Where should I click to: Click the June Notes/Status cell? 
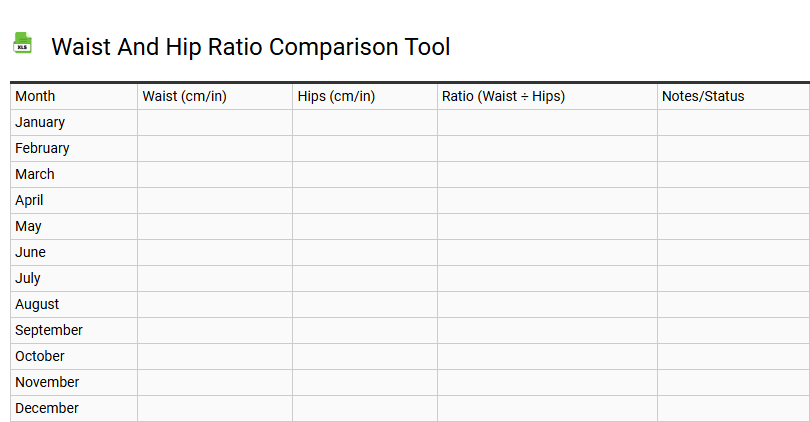734,253
